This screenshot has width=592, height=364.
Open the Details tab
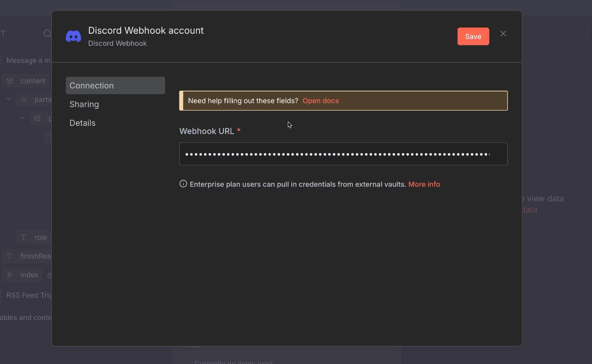click(82, 122)
